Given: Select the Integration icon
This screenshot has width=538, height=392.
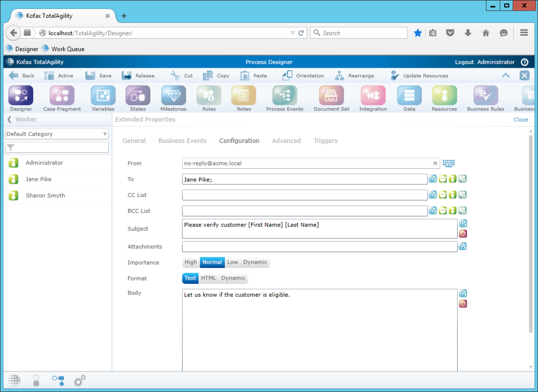Looking at the screenshot, I should pyautogui.click(x=373, y=98).
